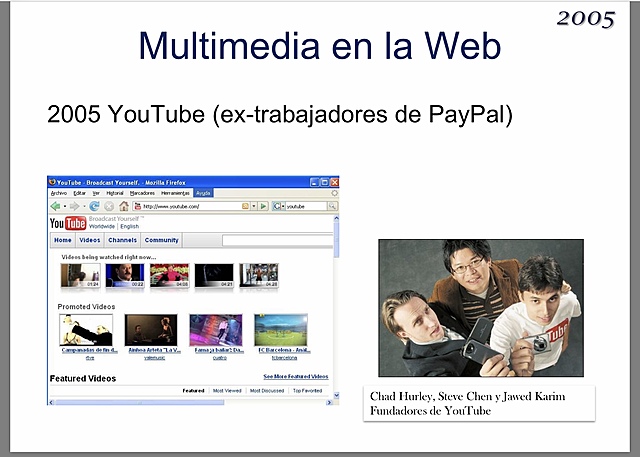Go to the Home page icon

point(124,206)
